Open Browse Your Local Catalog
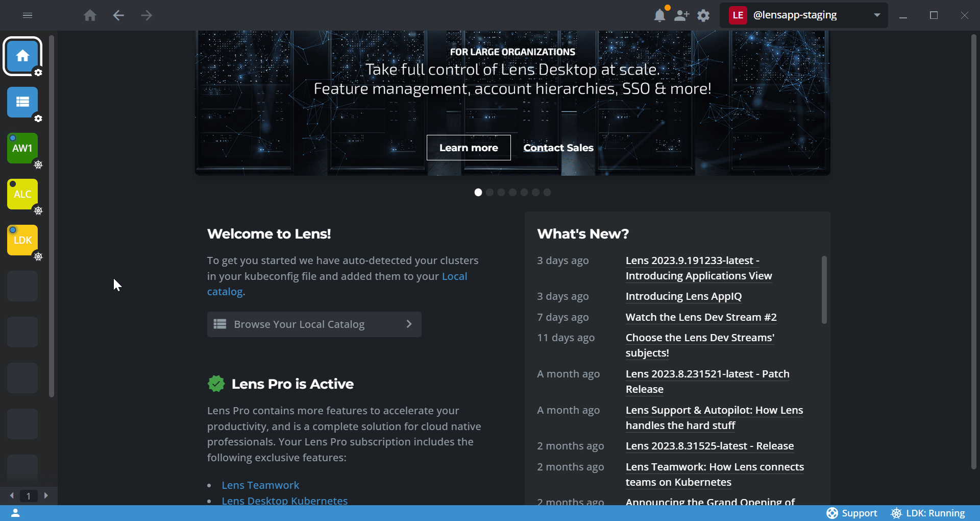Viewport: 980px width, 521px height. 314,324
